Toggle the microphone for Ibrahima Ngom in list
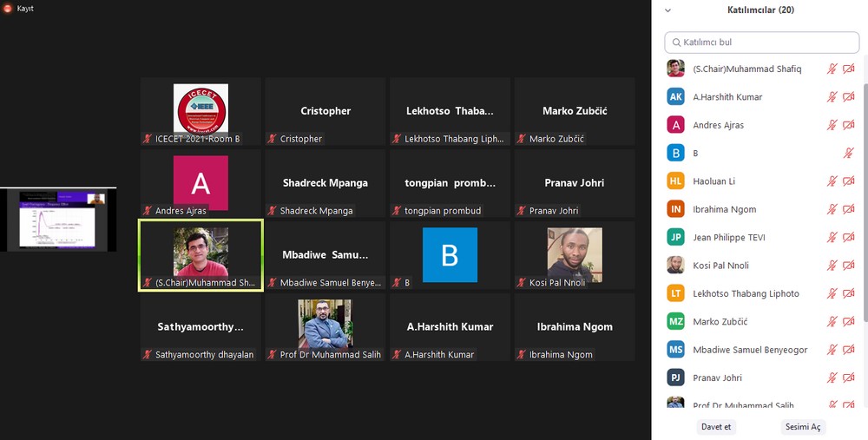Viewport: 868px width, 440px height. 832,209
